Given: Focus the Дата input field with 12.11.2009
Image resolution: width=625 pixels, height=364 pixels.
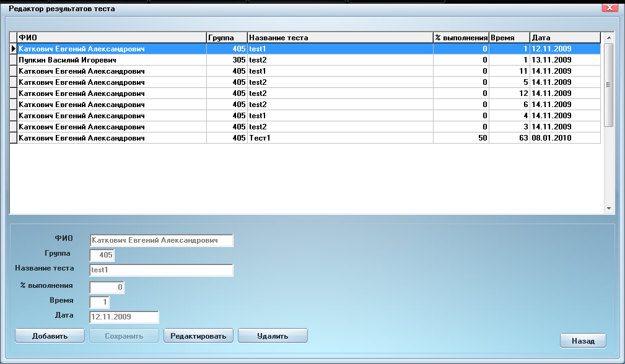Looking at the screenshot, I should pos(125,317).
